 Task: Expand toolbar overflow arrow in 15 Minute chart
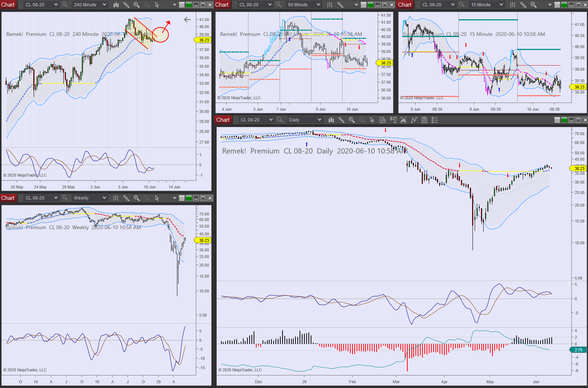[x=550, y=5]
